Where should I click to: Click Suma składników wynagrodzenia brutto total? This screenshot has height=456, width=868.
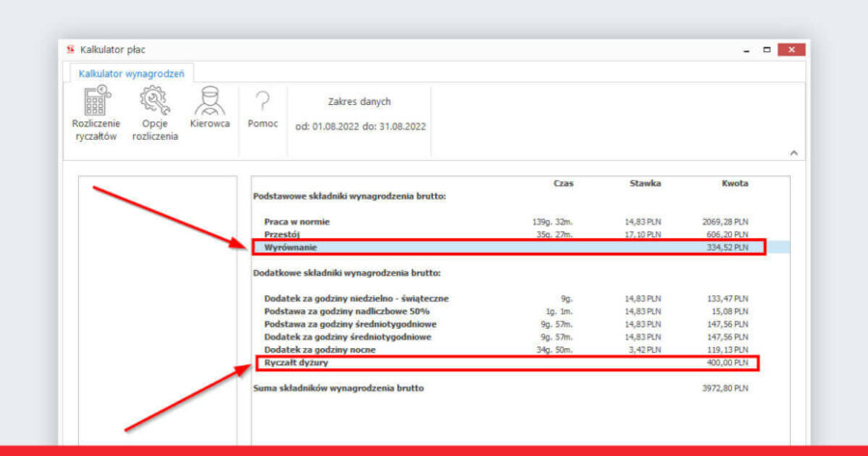[339, 389]
